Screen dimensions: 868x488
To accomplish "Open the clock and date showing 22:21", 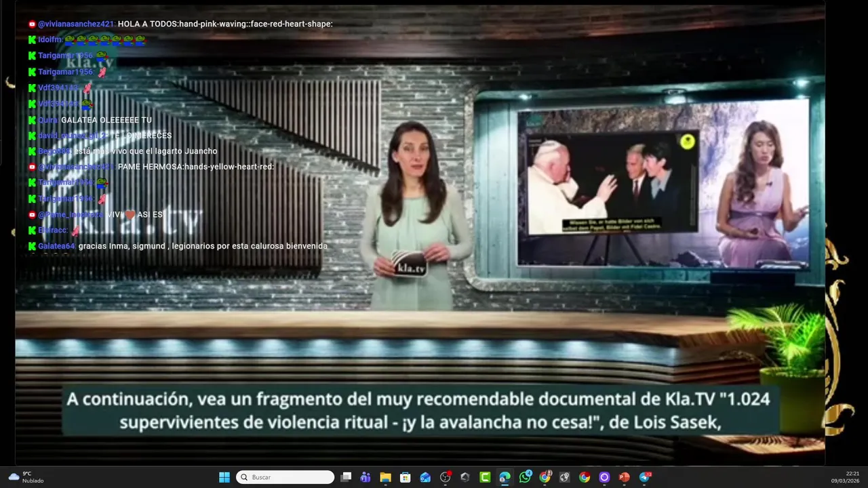I will 846,477.
